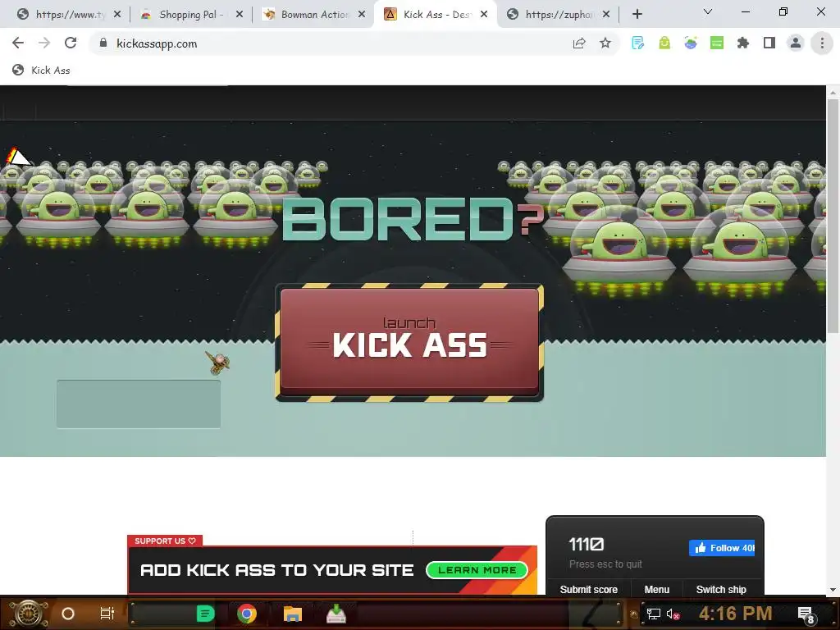This screenshot has width=840, height=630.
Task: Close the https://zupha tab
Action: click(606, 15)
